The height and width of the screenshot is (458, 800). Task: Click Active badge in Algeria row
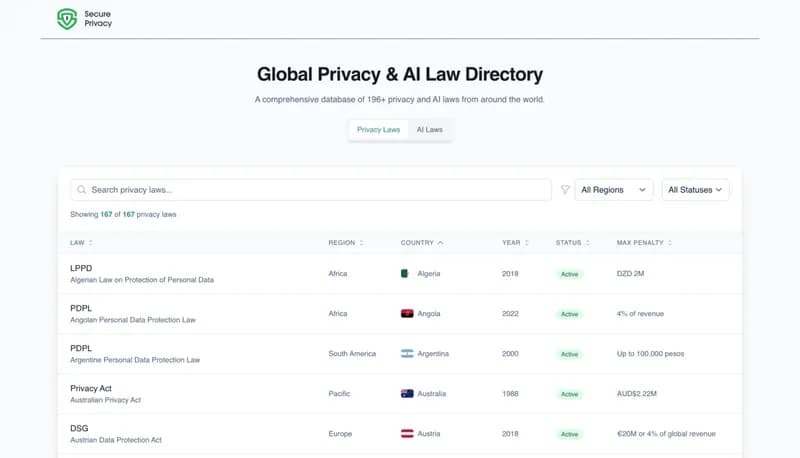569,274
